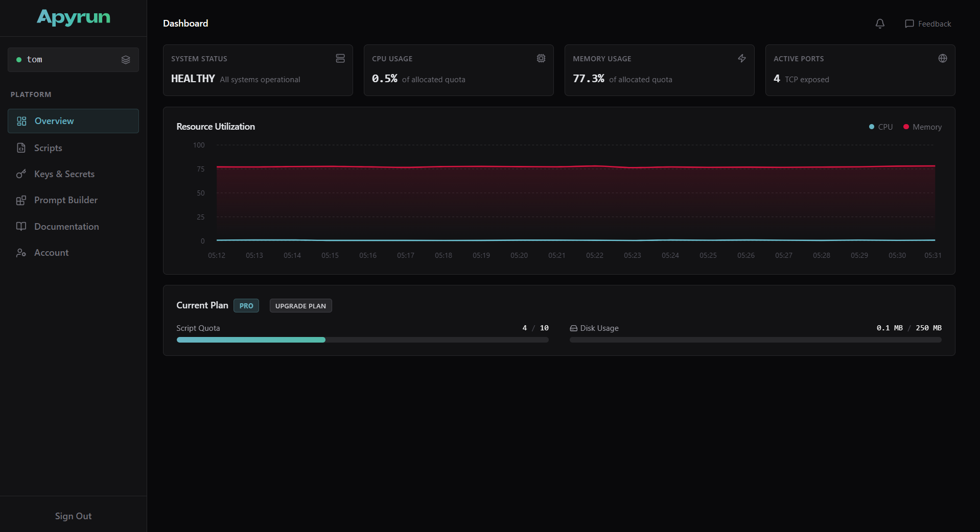Click the UPGRADE PLAN button

coord(300,305)
